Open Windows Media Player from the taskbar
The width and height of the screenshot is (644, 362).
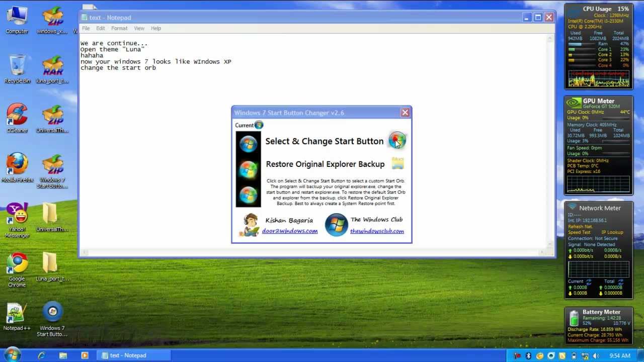[85, 355]
